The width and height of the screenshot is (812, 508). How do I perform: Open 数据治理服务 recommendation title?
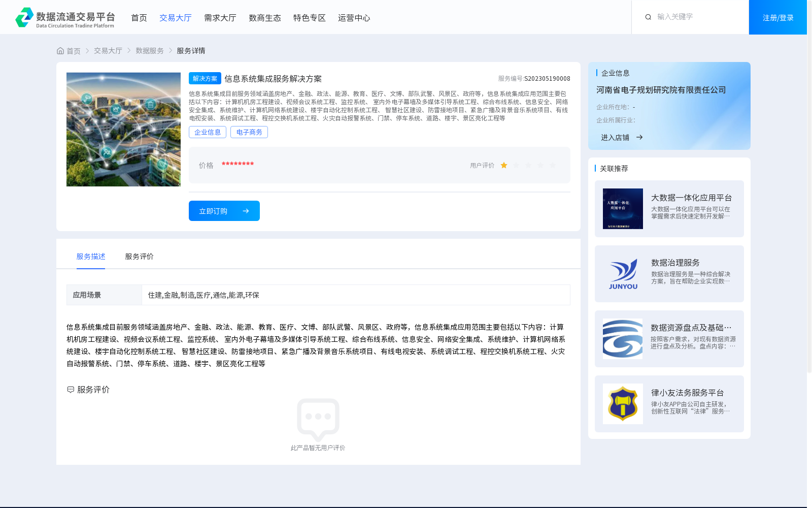coord(675,263)
